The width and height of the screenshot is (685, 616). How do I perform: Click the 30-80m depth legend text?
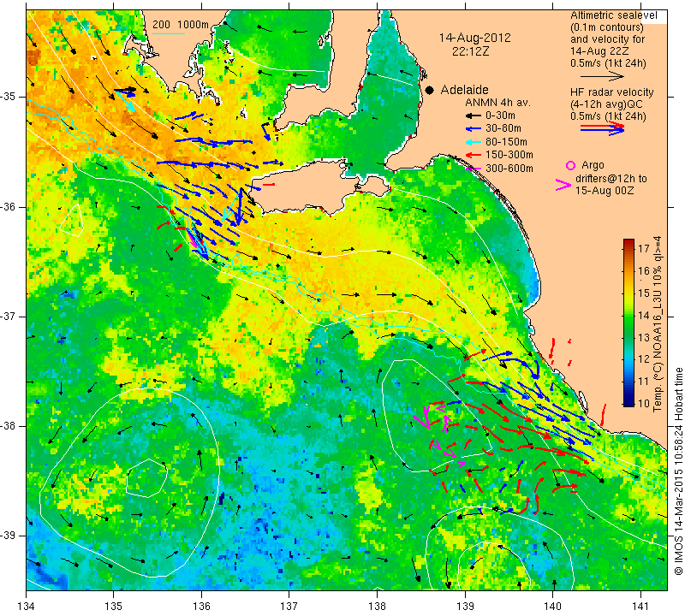pyautogui.click(x=503, y=129)
